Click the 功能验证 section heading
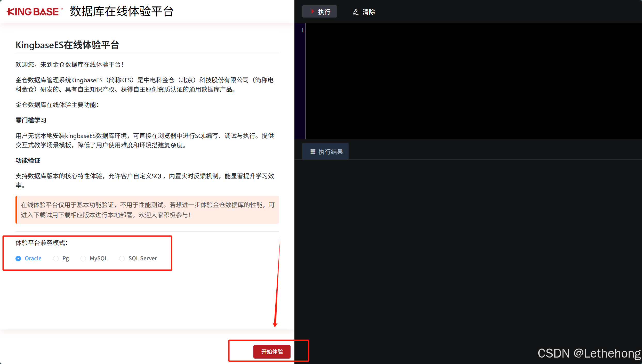Viewport: 642px width, 364px height. click(28, 160)
